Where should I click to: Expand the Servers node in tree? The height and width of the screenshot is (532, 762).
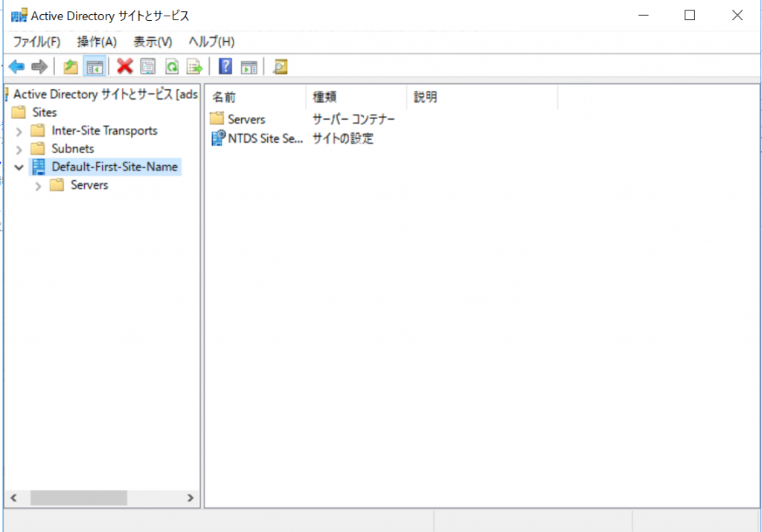pyautogui.click(x=38, y=185)
